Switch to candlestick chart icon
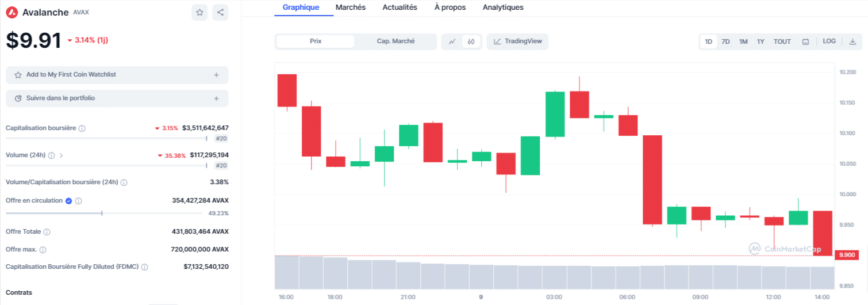868x305 pixels. click(471, 41)
